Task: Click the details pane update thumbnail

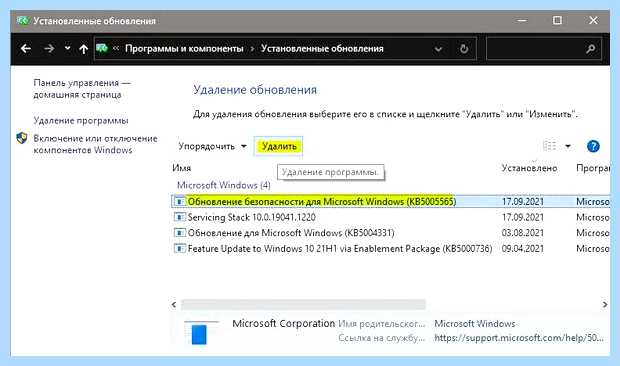Action: (200, 333)
